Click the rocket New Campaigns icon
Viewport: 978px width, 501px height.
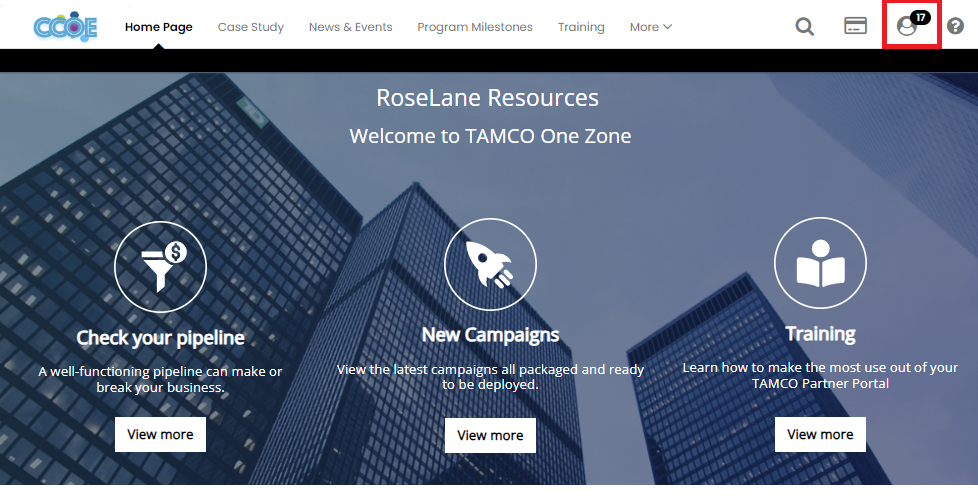click(490, 265)
